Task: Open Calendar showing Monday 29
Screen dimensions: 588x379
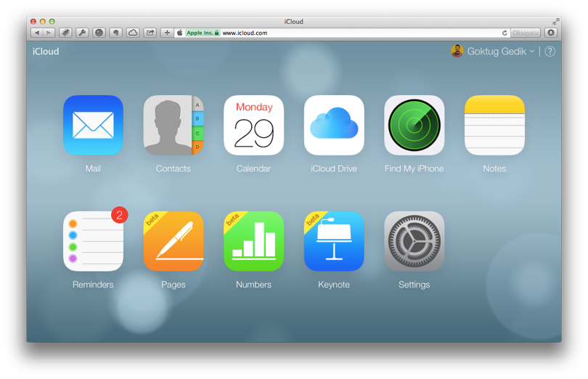Action: (x=253, y=125)
